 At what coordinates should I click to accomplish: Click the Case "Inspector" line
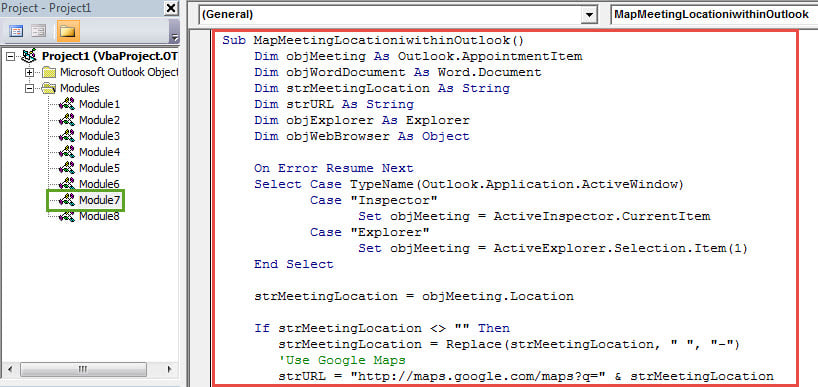(374, 200)
